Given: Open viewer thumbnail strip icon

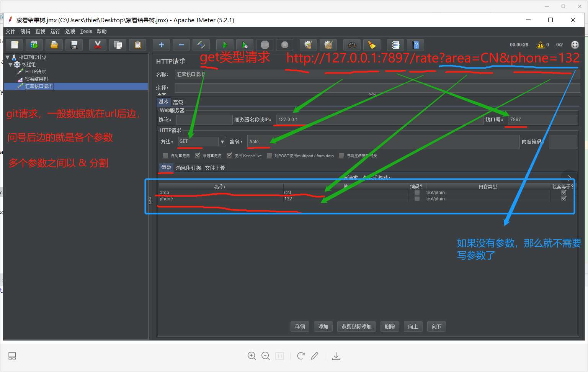Looking at the screenshot, I should tap(12, 356).
